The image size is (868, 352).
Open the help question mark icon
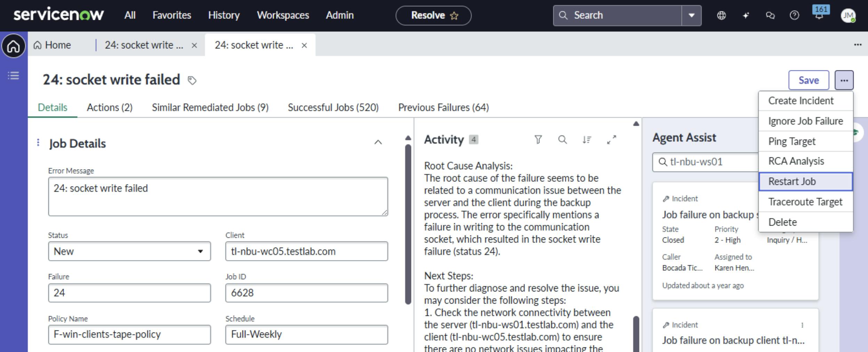794,15
